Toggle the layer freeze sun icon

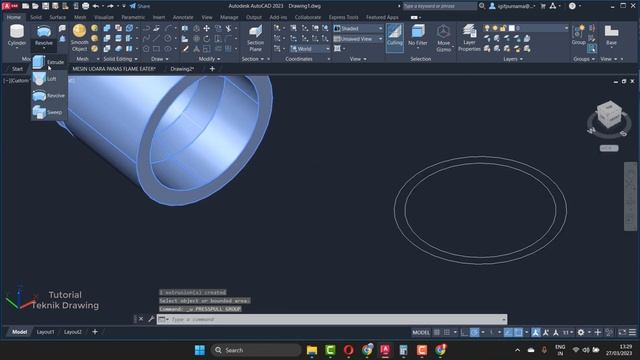(x=495, y=28)
